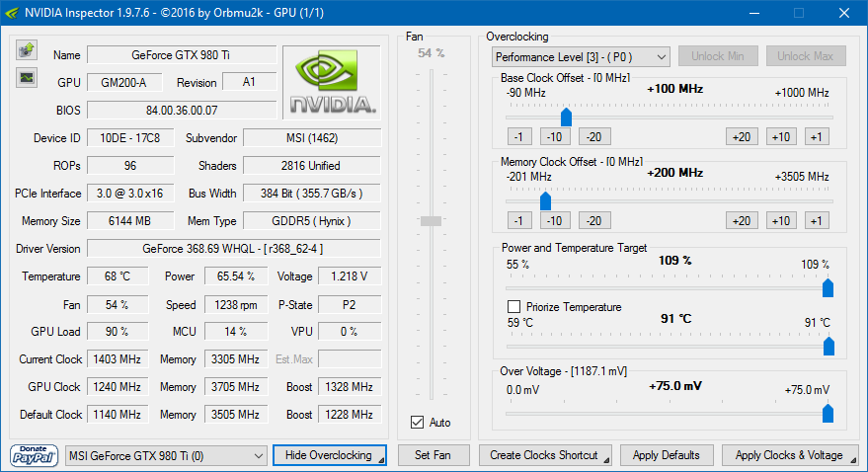
Task: Click the GPU value GM200-A
Action: (x=124, y=82)
